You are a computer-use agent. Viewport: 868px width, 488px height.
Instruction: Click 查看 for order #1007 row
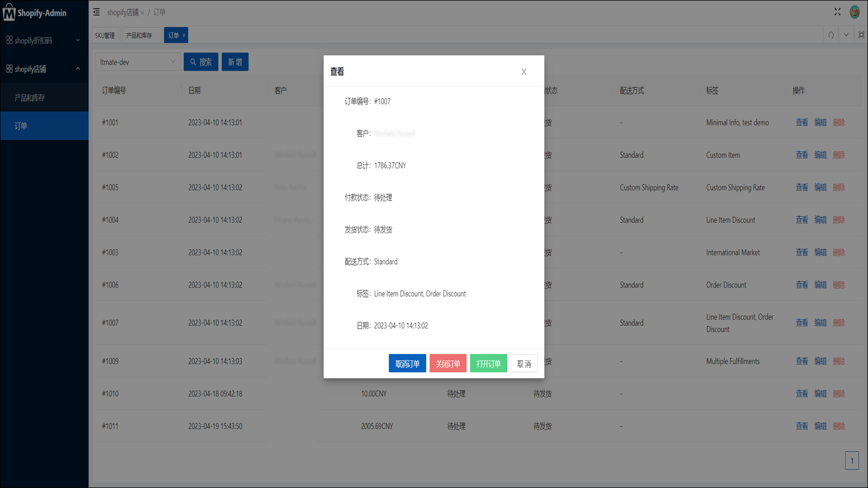point(802,323)
